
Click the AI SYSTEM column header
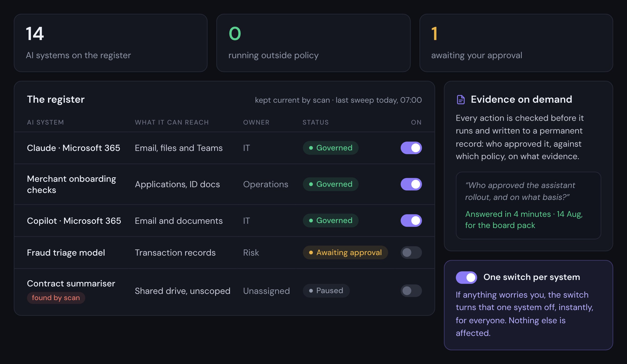tap(46, 122)
